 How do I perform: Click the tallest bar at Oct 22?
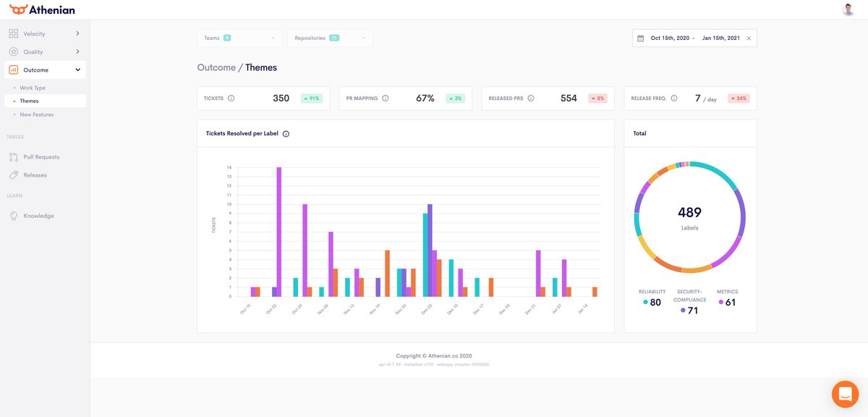point(279,232)
